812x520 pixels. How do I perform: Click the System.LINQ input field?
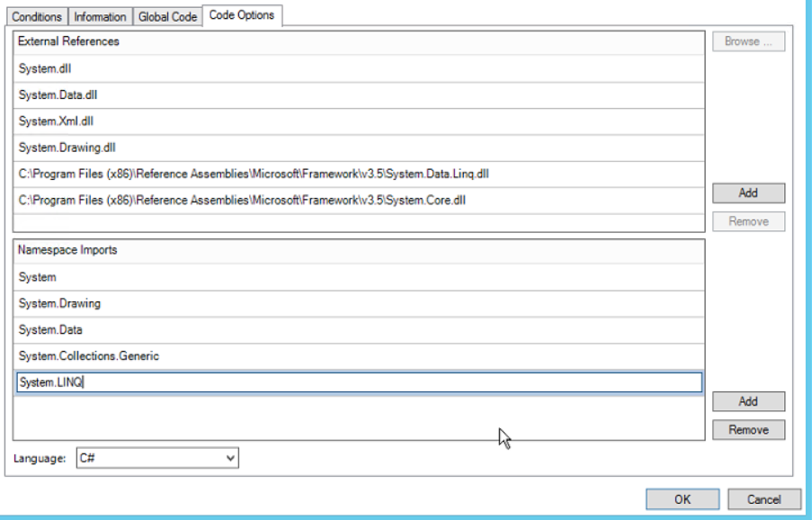360,382
